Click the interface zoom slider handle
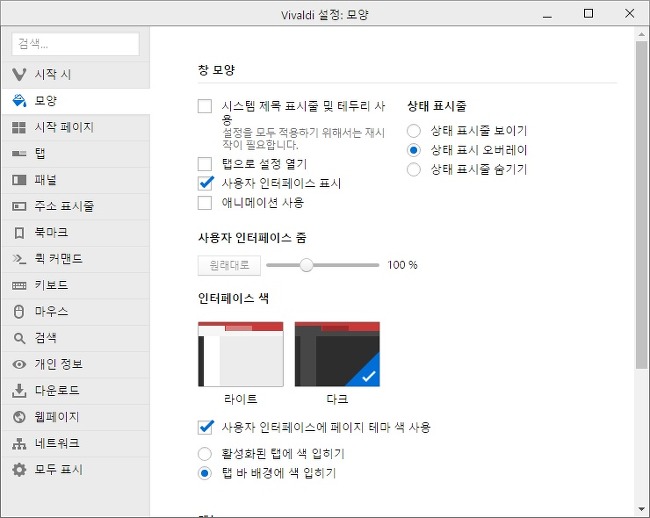The height and width of the screenshot is (518, 650). coord(306,265)
